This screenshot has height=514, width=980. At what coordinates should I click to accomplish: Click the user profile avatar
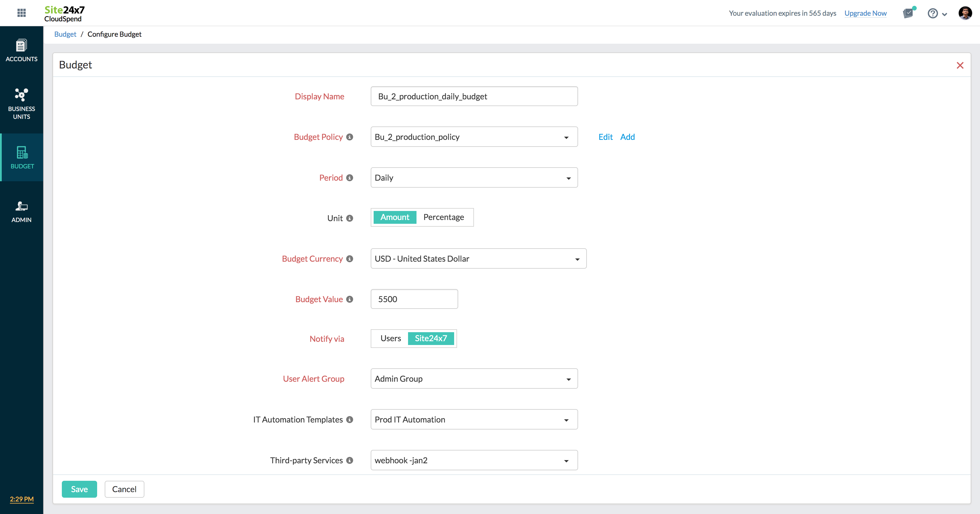(x=965, y=13)
